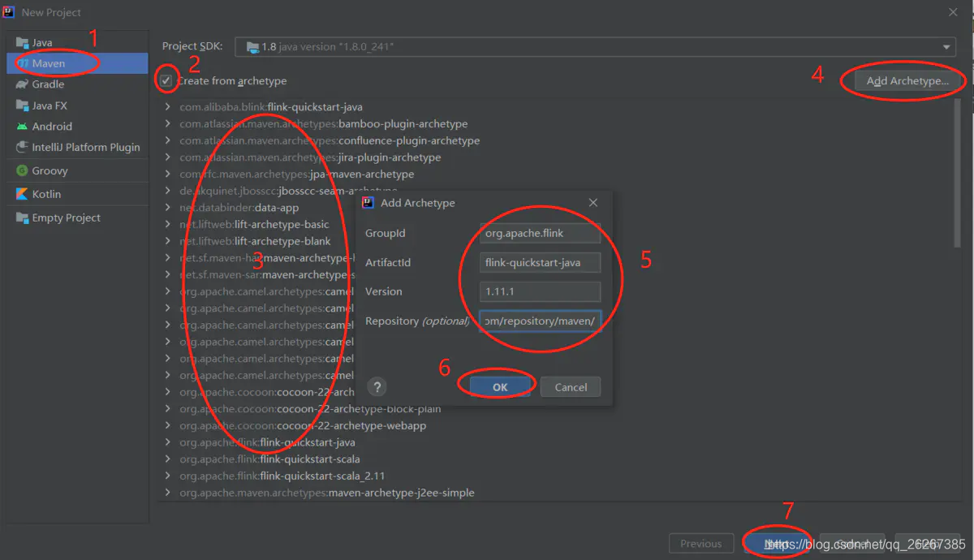Expand jpa-maven-archetype entry
Screen dimensions: 974x560
click(x=168, y=174)
